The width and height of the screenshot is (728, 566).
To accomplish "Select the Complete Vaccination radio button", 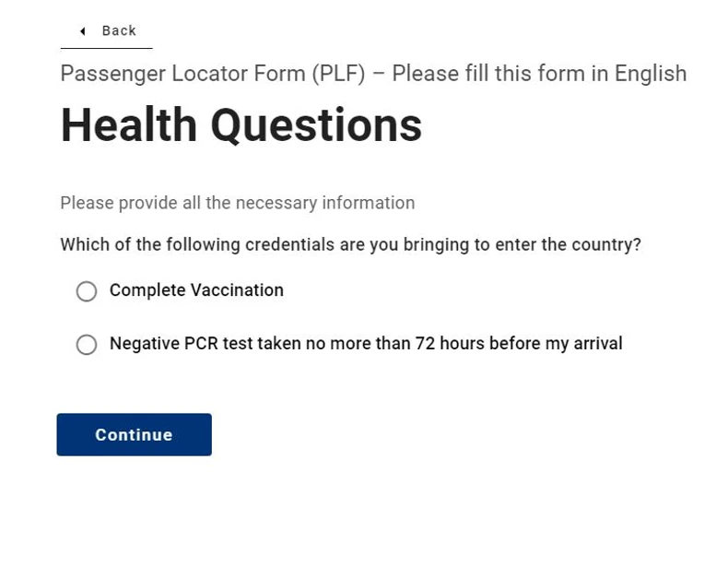I will [87, 291].
